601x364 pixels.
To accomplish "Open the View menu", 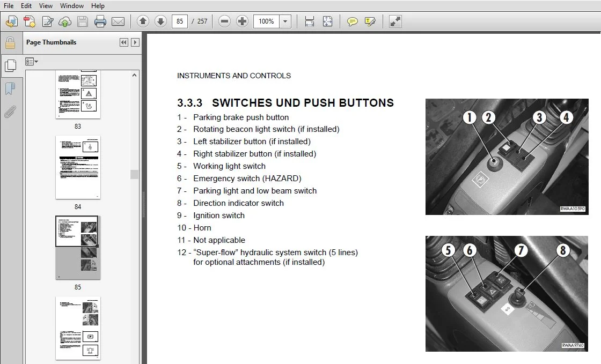I will [x=46, y=6].
